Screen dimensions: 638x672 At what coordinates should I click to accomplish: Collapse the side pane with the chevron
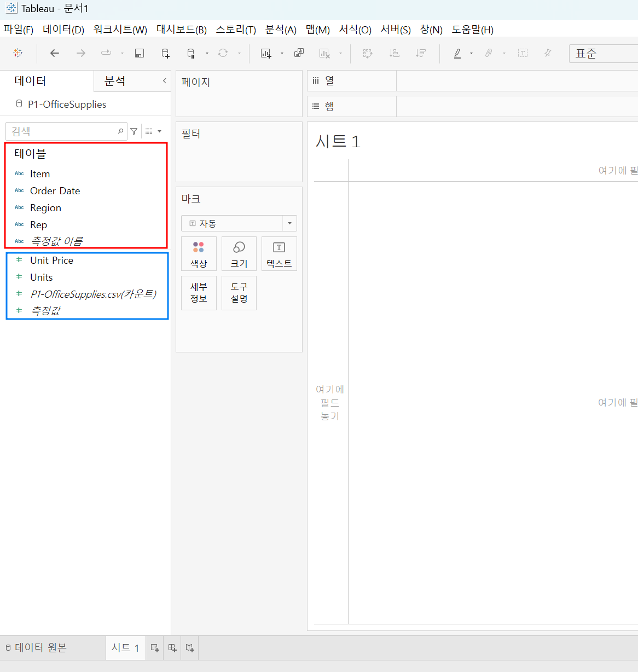(x=164, y=81)
